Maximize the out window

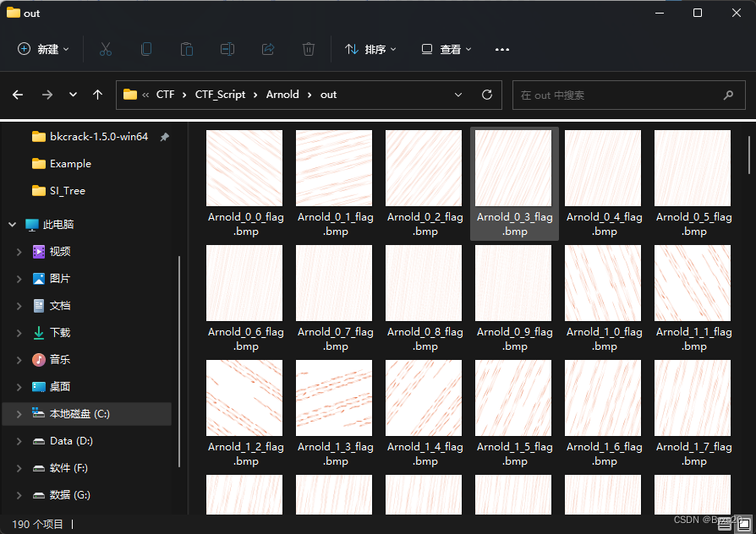(x=697, y=13)
